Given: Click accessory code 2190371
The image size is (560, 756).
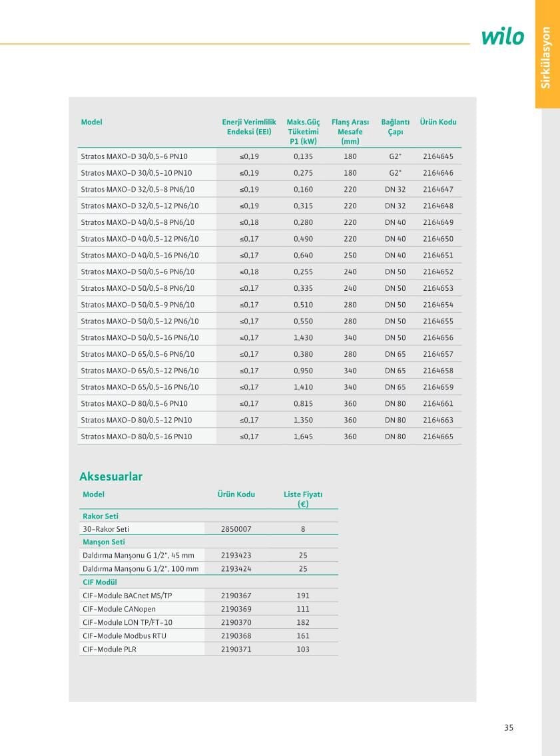Looking at the screenshot, I should pyautogui.click(x=236, y=650).
